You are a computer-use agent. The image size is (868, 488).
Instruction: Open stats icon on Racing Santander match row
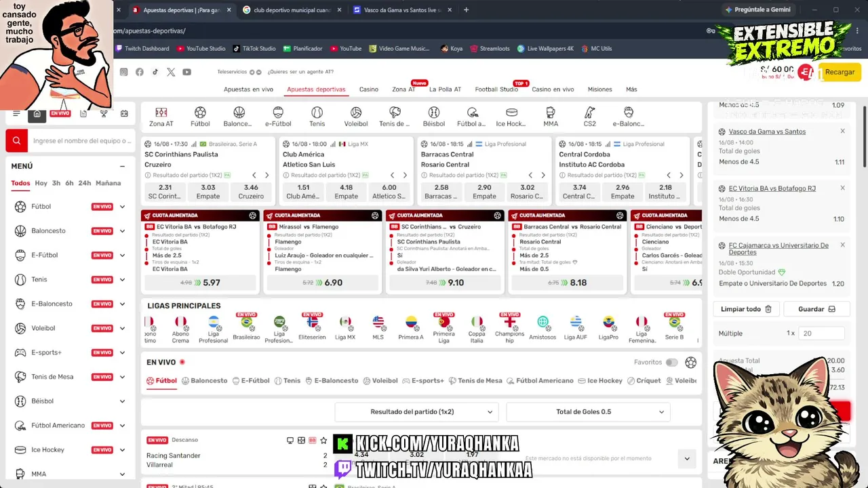301,441
